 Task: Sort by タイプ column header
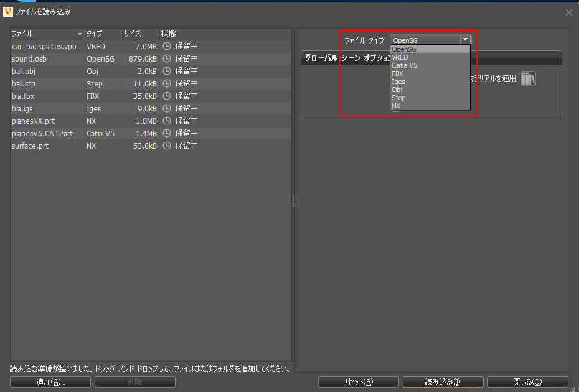(x=103, y=34)
